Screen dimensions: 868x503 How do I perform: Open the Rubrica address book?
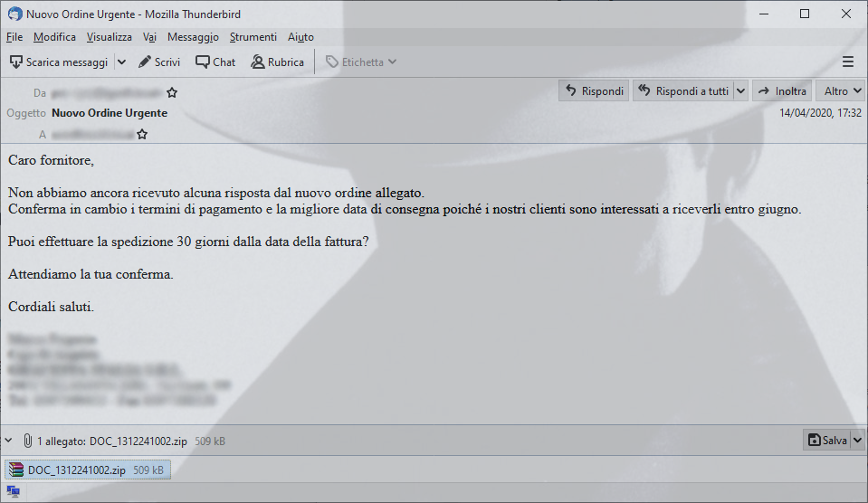(277, 62)
